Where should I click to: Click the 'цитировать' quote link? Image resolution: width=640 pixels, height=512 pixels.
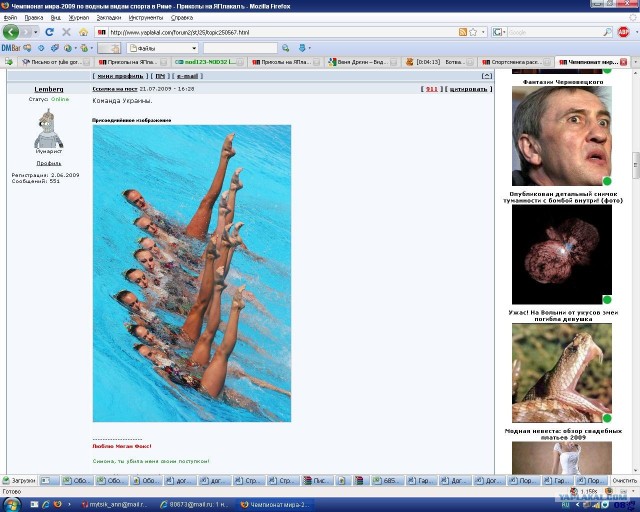click(468, 89)
